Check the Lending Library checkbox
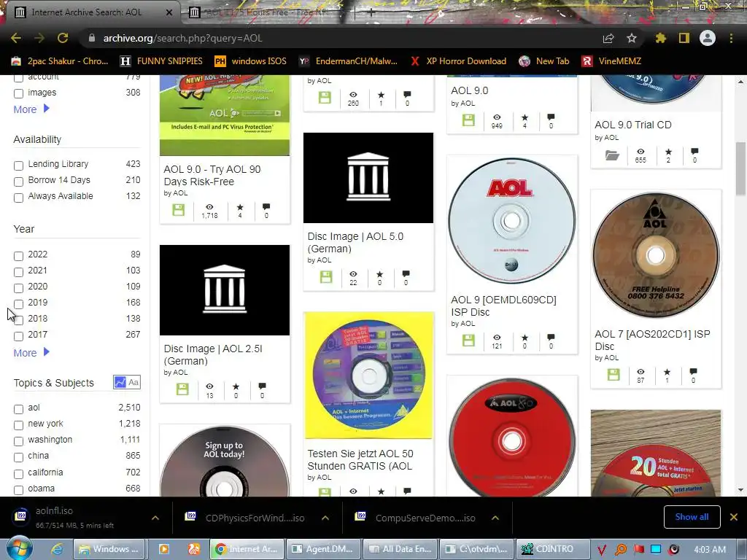This screenshot has width=747, height=560. (18, 166)
